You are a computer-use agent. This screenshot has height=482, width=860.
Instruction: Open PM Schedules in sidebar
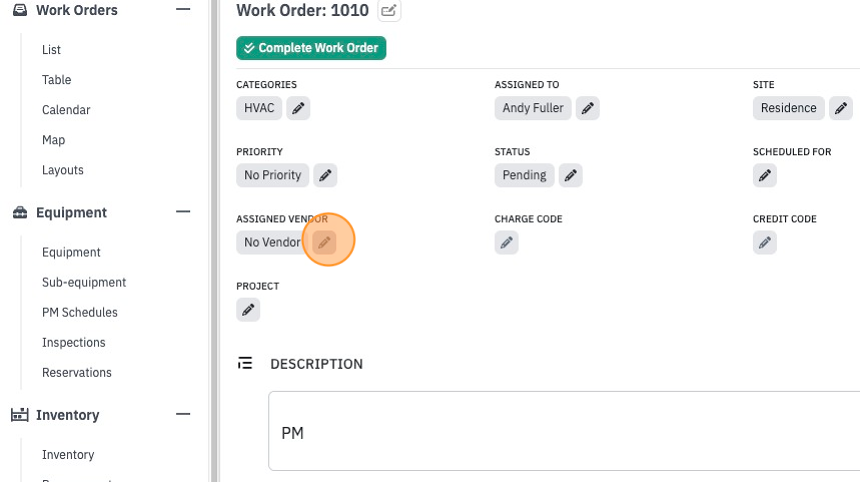(80, 312)
